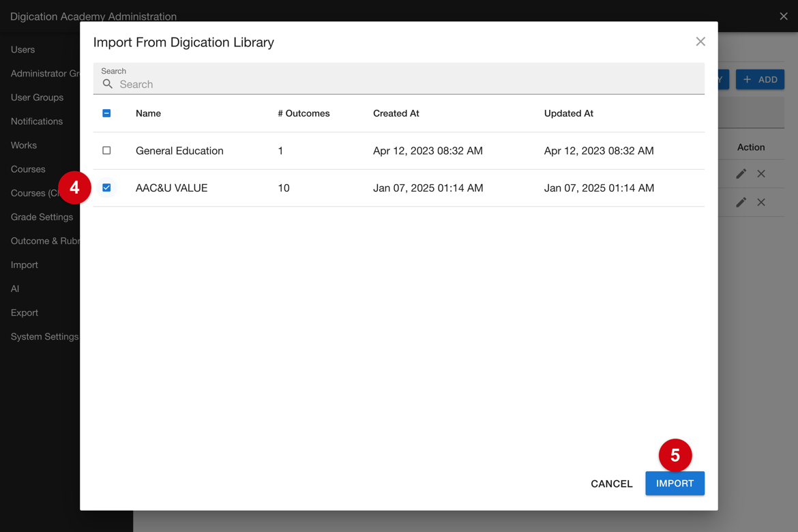Click the first row's pencil edit icon
The height and width of the screenshot is (532, 798).
pyautogui.click(x=741, y=174)
